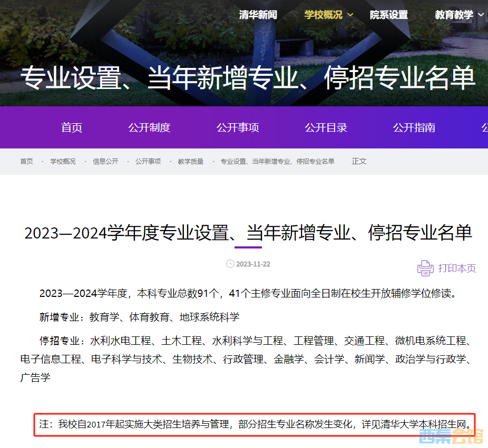Click the 学校概况 breadcrumb link
This screenshot has height=448, width=488.
tap(63, 161)
